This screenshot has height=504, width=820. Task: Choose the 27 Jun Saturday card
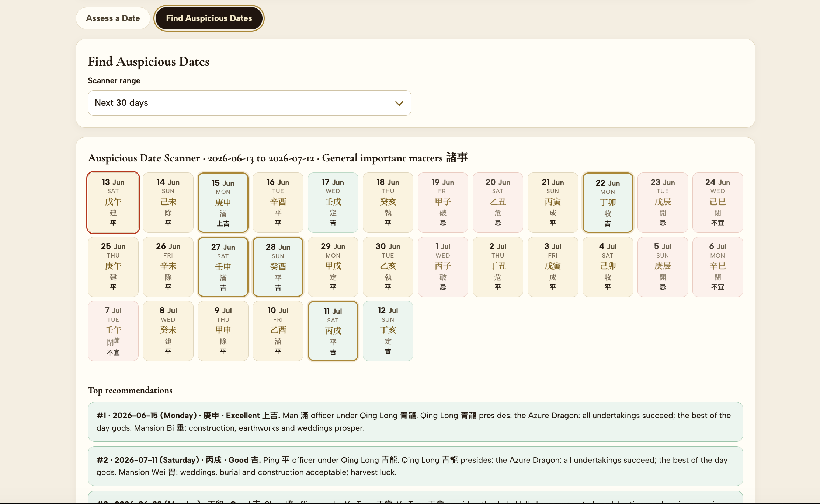tap(223, 267)
